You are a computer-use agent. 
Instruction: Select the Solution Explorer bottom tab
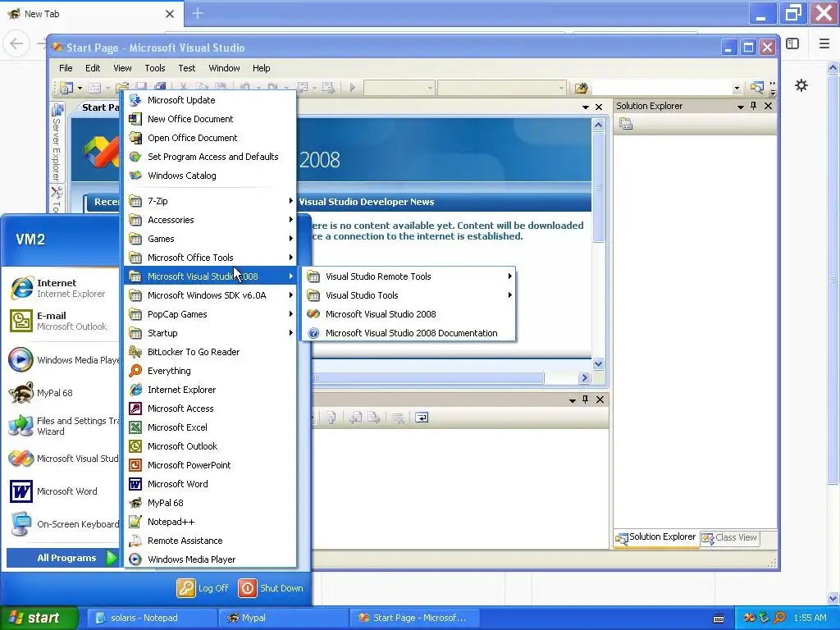point(655,537)
